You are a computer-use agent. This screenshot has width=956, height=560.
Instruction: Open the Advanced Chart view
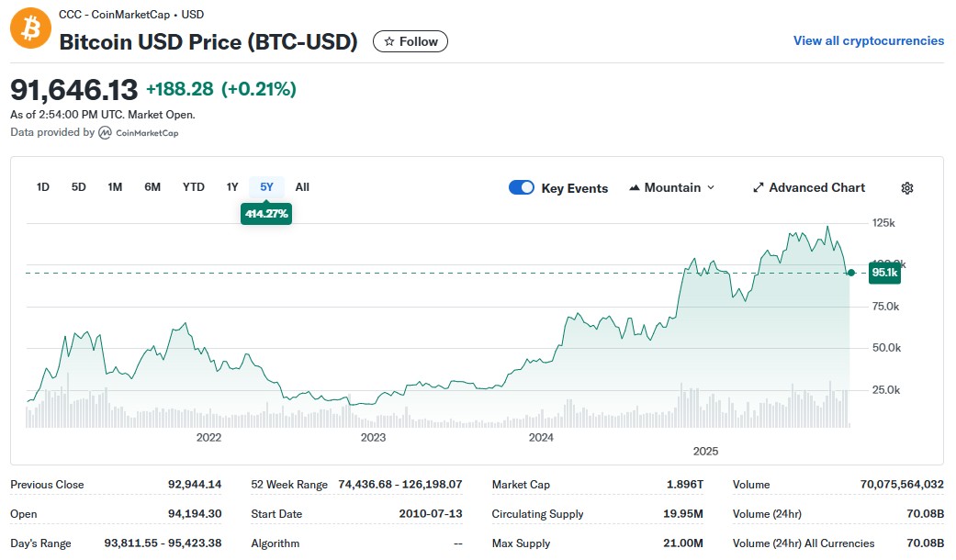(816, 188)
